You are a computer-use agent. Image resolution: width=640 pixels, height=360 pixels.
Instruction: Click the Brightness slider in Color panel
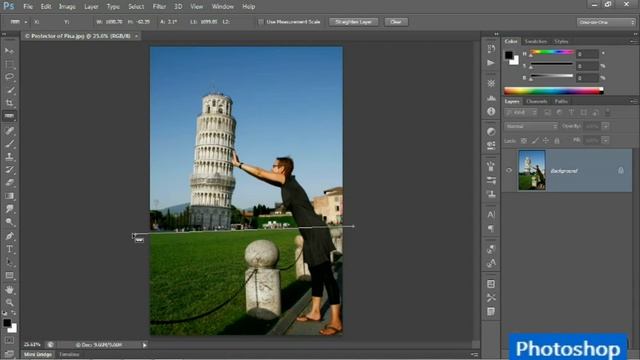(x=552, y=76)
